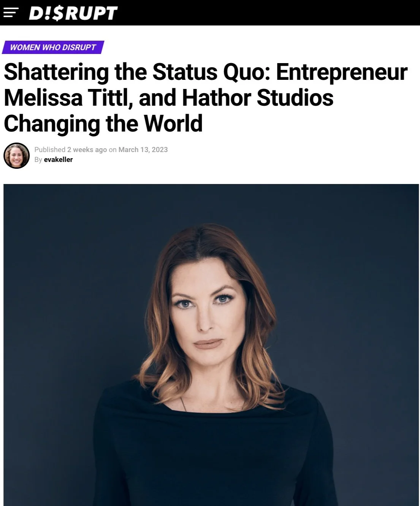This screenshot has height=506, width=420.
Task: Click the empty black header bar area
Action: (266, 13)
